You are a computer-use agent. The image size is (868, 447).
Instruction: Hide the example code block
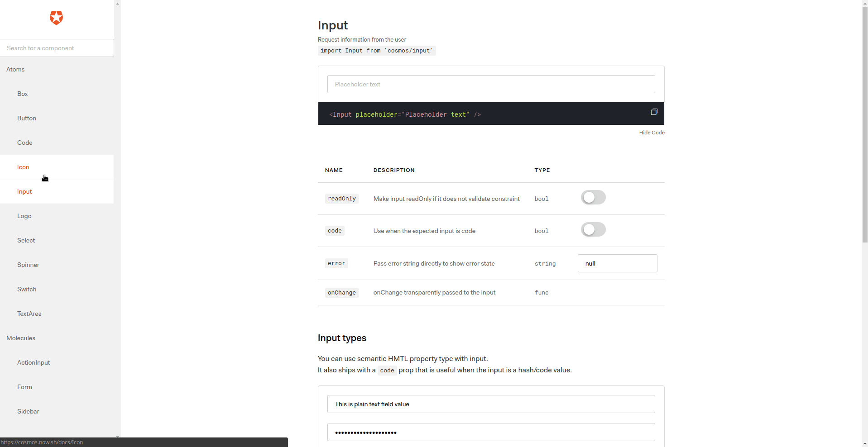tap(652, 133)
